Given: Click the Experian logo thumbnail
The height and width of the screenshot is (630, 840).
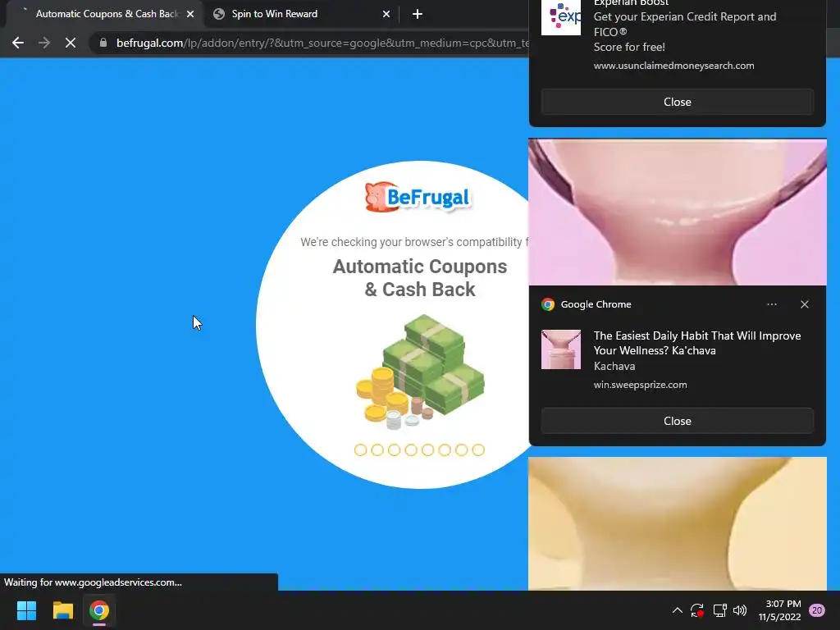Looking at the screenshot, I should [x=561, y=16].
